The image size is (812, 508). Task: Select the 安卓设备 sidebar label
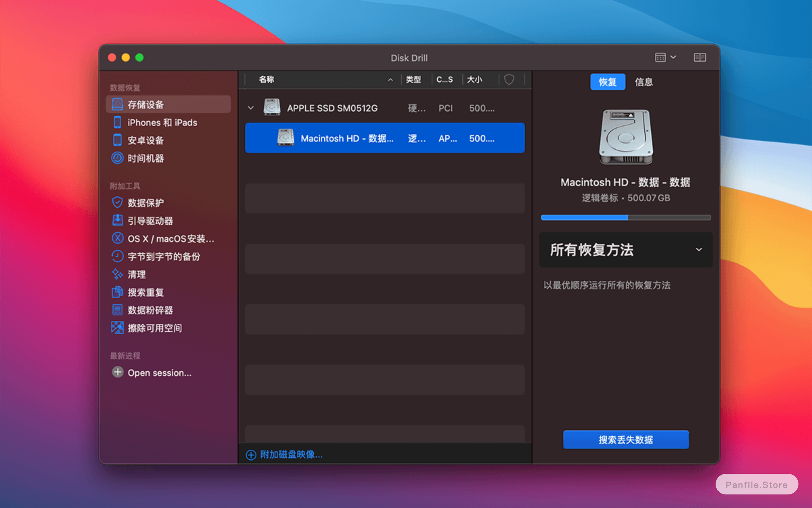(x=146, y=141)
